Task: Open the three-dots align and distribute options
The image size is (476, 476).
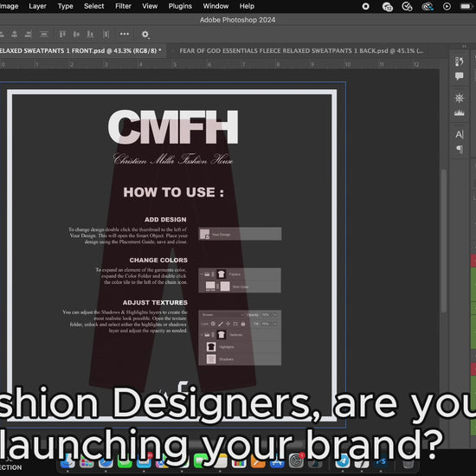Action: [x=125, y=34]
